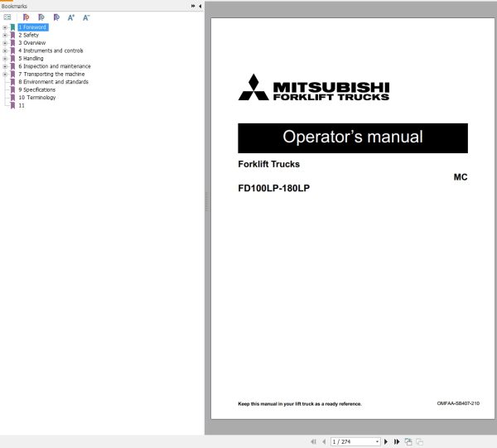Screen dimensions: 497x448
Task: Click the MC label on the page
Action: 461,177
